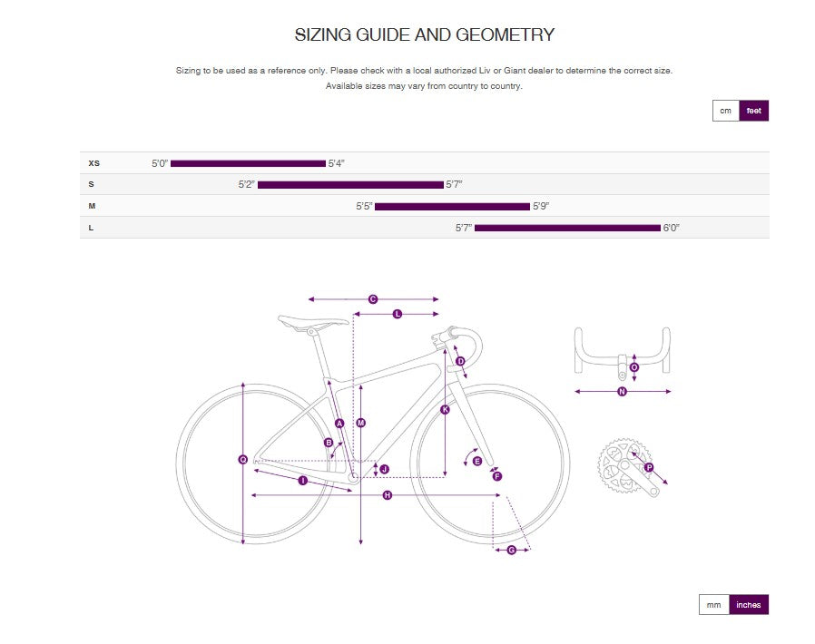Select the P crank length marker
This screenshot has width=815, height=644.
coord(649,467)
